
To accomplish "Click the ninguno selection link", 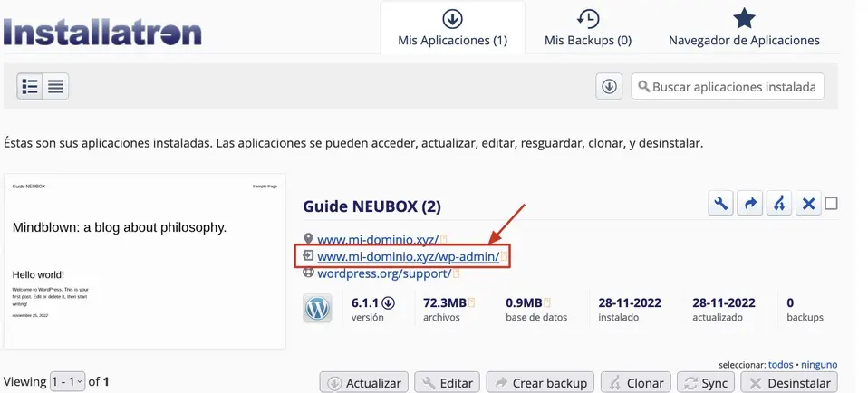I will pyautogui.click(x=819, y=365).
